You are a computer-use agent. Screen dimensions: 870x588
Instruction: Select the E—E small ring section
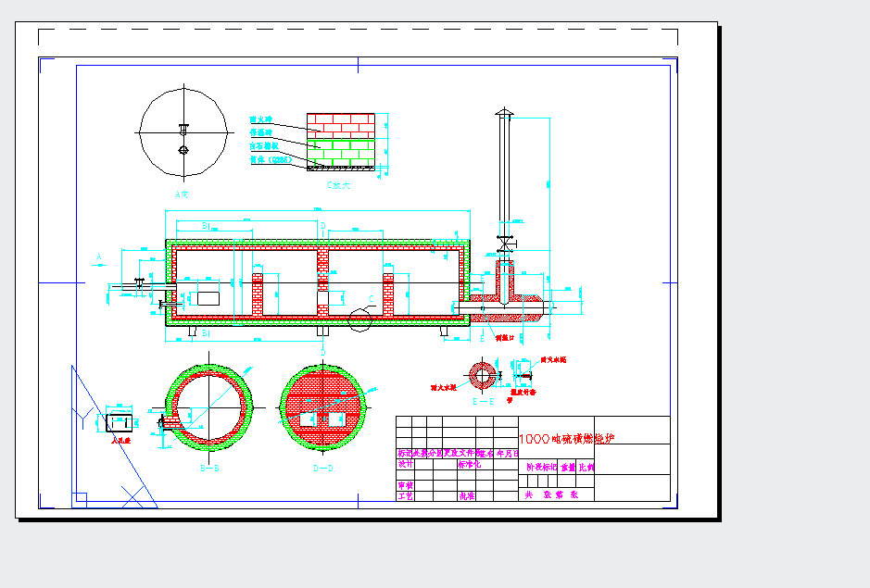pos(483,374)
